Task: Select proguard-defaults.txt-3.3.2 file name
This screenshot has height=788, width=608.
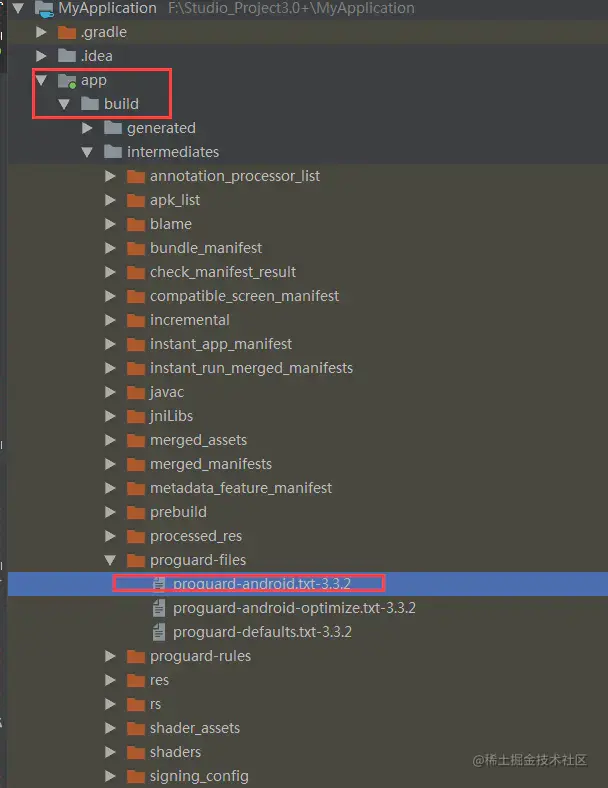Action: tap(262, 632)
